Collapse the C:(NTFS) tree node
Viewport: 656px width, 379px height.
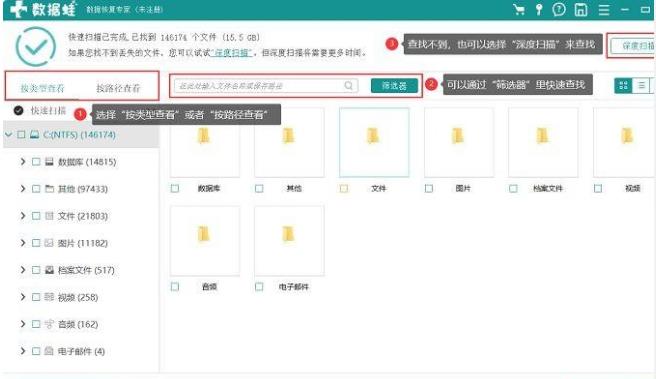pyautogui.click(x=9, y=135)
